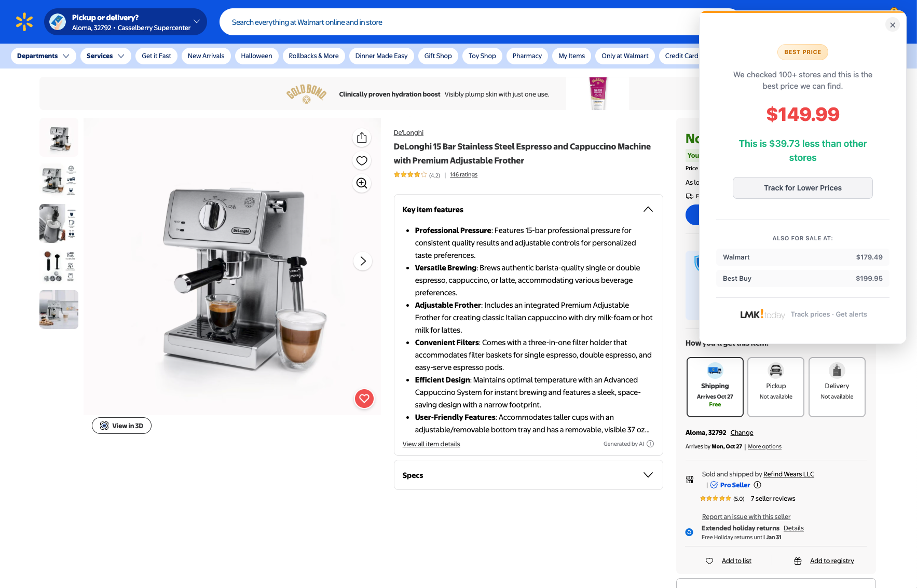Open Refind Wears LLC seller page
Image resolution: width=917 pixels, height=588 pixels.
788,474
